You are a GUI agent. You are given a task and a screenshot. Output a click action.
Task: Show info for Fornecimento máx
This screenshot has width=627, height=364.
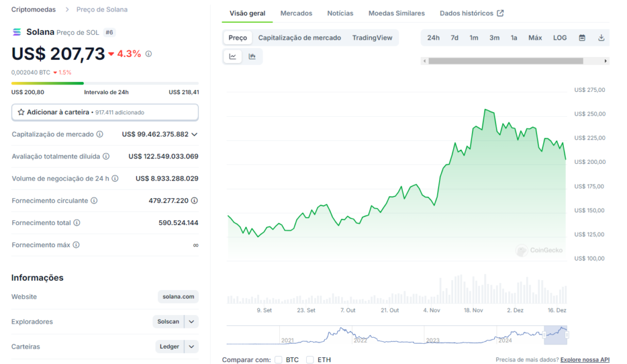pyautogui.click(x=76, y=245)
